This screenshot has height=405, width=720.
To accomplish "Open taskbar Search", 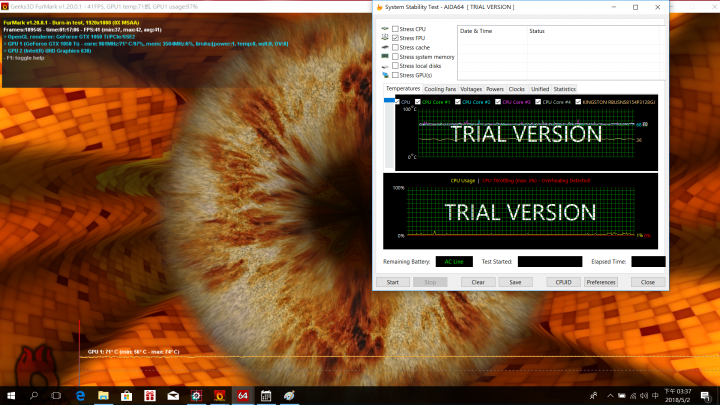I will tap(34, 395).
